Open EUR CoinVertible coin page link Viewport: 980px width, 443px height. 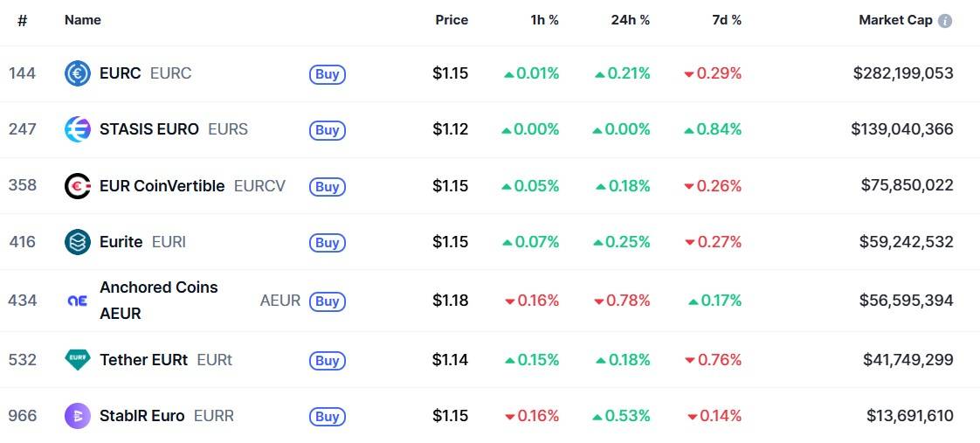(162, 186)
